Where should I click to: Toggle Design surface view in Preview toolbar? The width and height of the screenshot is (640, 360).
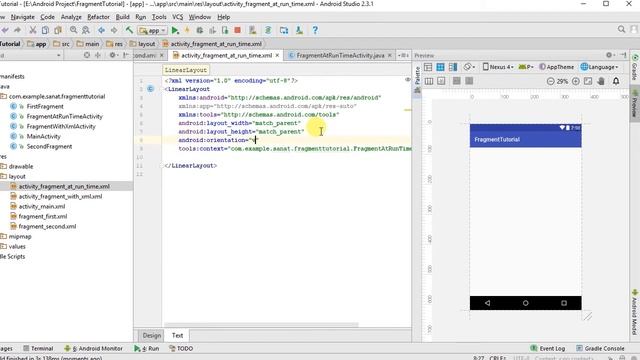428,67
